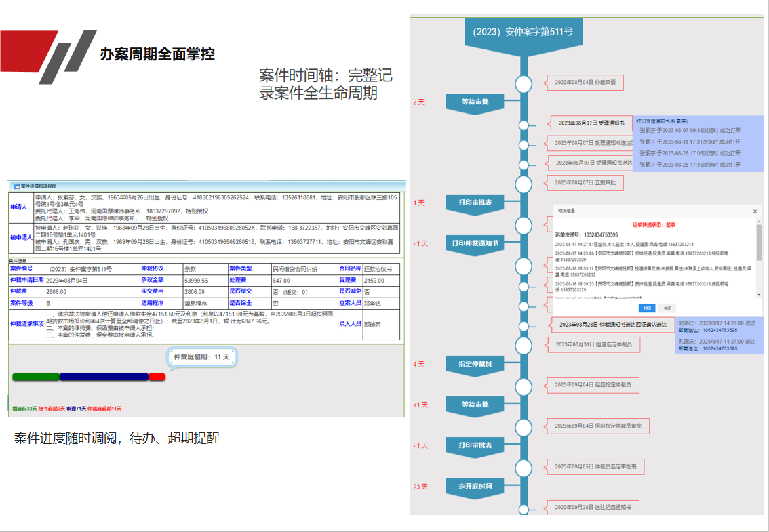Open the bold 2023年08月07日 受理通知书 event
Screen dimensions: 769x532
[589, 123]
